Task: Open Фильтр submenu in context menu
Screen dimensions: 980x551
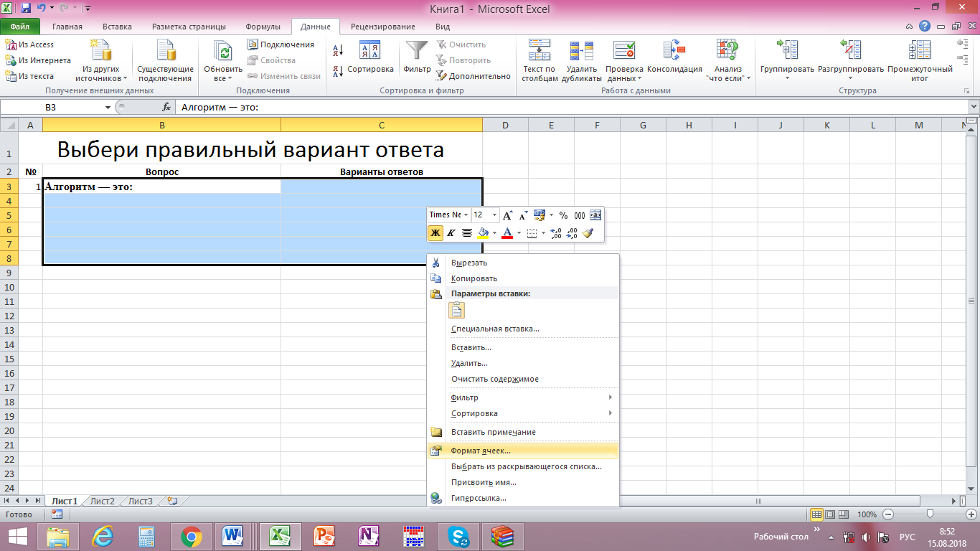Action: coord(523,397)
